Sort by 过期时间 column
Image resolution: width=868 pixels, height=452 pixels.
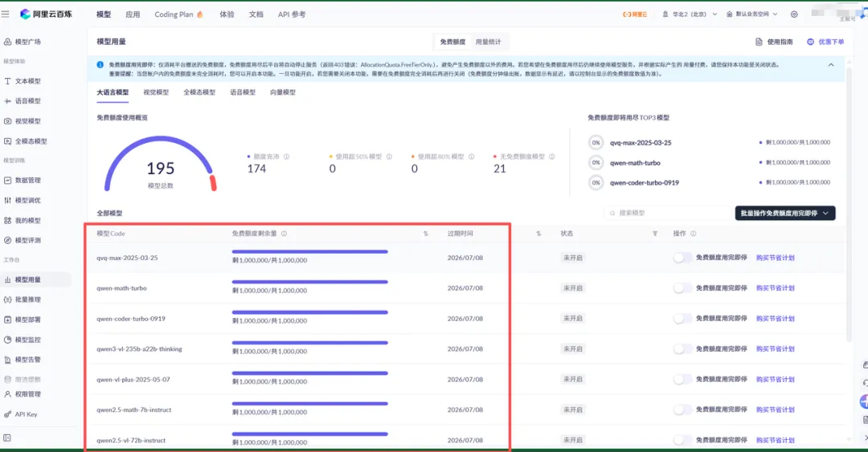tap(538, 234)
